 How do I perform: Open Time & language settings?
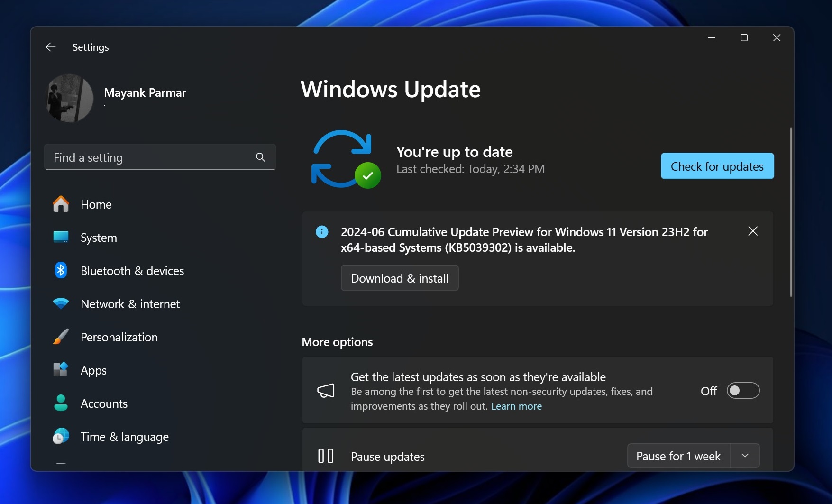coord(160,437)
